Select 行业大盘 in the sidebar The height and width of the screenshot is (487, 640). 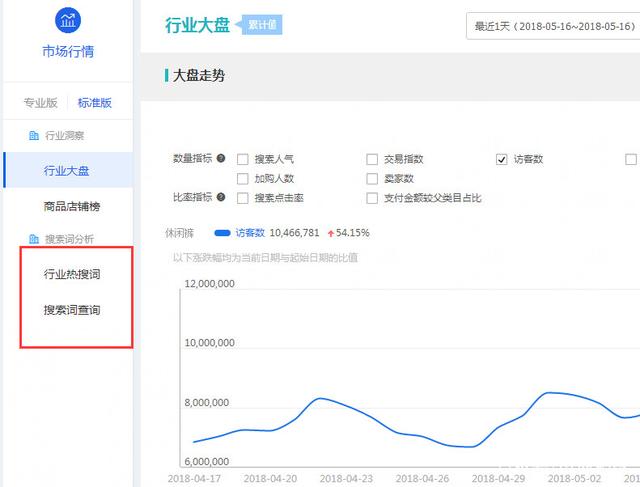point(68,170)
